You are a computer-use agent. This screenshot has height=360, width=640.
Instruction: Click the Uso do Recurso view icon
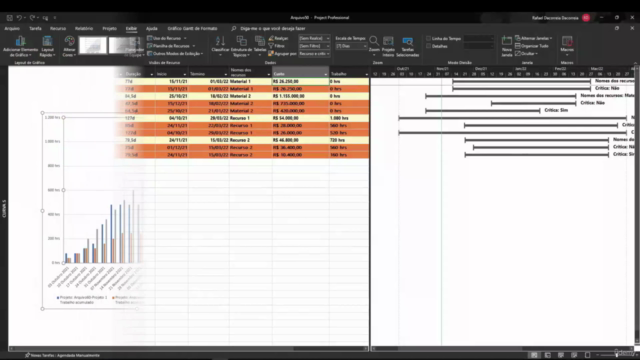click(150, 38)
